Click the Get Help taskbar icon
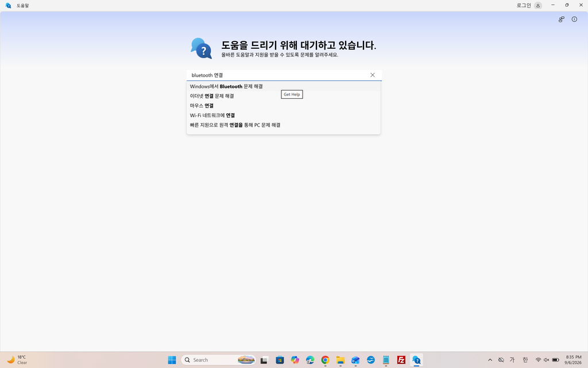This screenshot has width=588, height=368. click(416, 360)
